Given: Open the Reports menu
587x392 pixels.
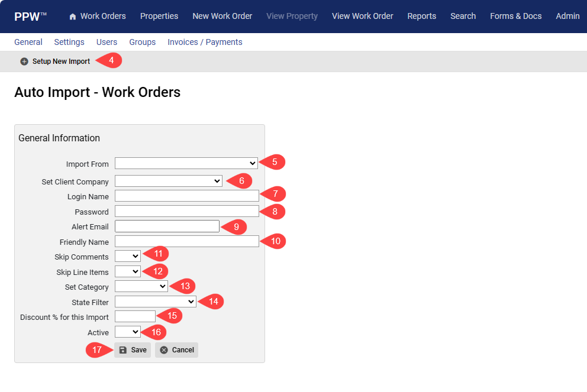Looking at the screenshot, I should (x=421, y=16).
